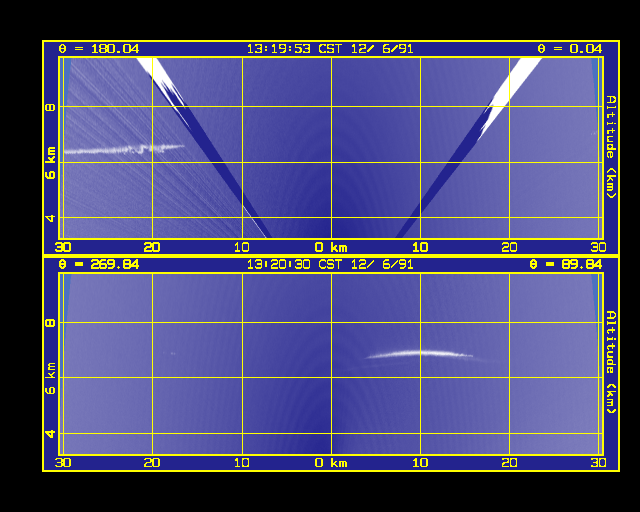Screen dimensions: 640x512
Task: Click the arched bright cloud layer in the lower scan
Action: tap(420, 354)
